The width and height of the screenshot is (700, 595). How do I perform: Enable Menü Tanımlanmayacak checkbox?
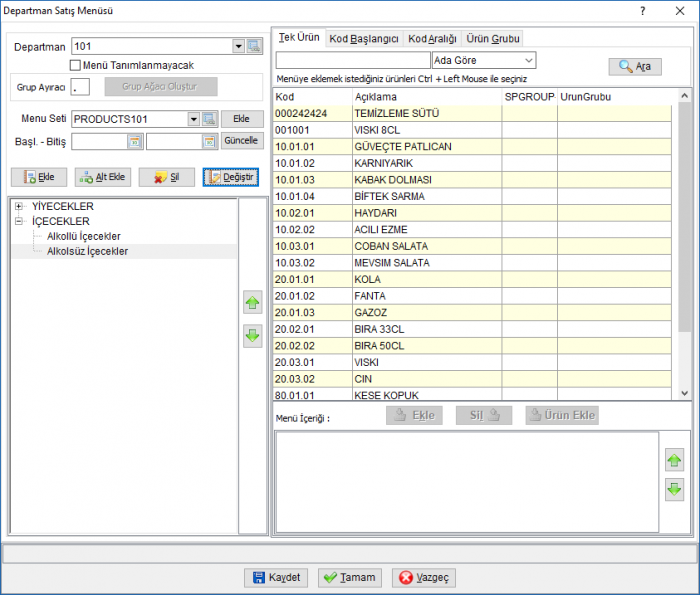click(75, 65)
